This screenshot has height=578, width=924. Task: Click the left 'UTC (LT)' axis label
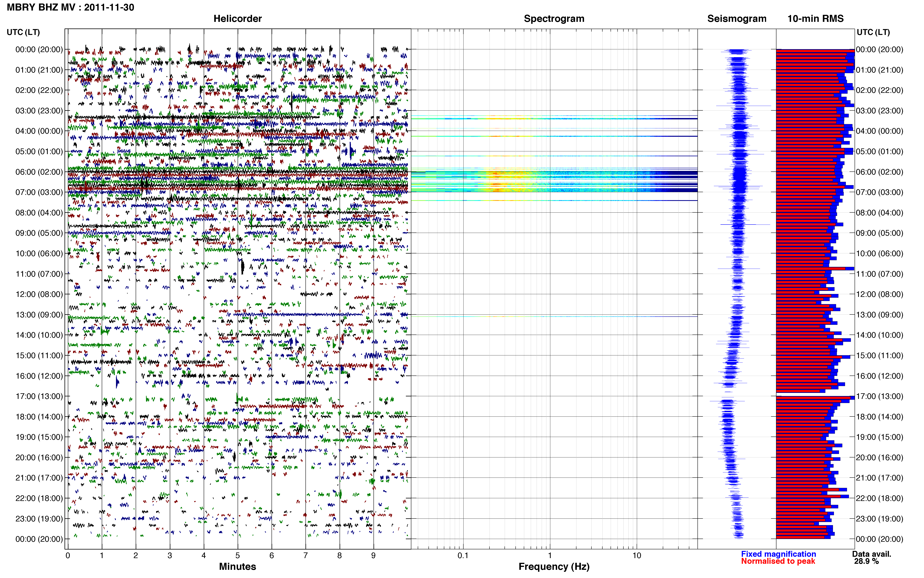(23, 32)
